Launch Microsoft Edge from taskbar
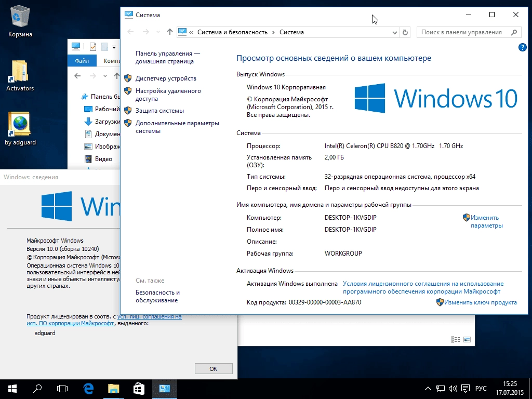Viewport: 532px width, 399px height. (x=88, y=389)
